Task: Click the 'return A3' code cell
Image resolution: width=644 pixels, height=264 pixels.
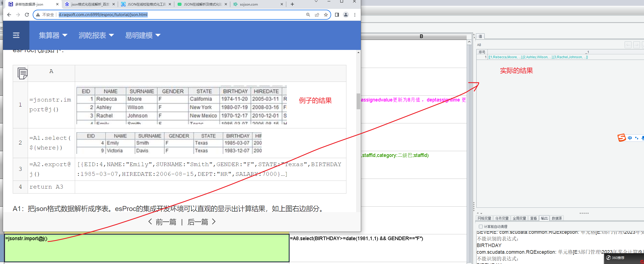Action: (51, 187)
